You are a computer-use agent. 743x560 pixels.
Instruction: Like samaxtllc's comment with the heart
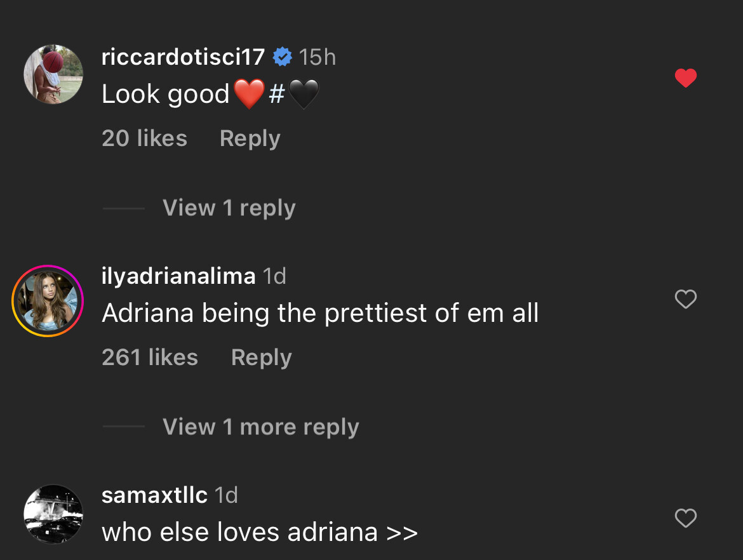click(686, 518)
